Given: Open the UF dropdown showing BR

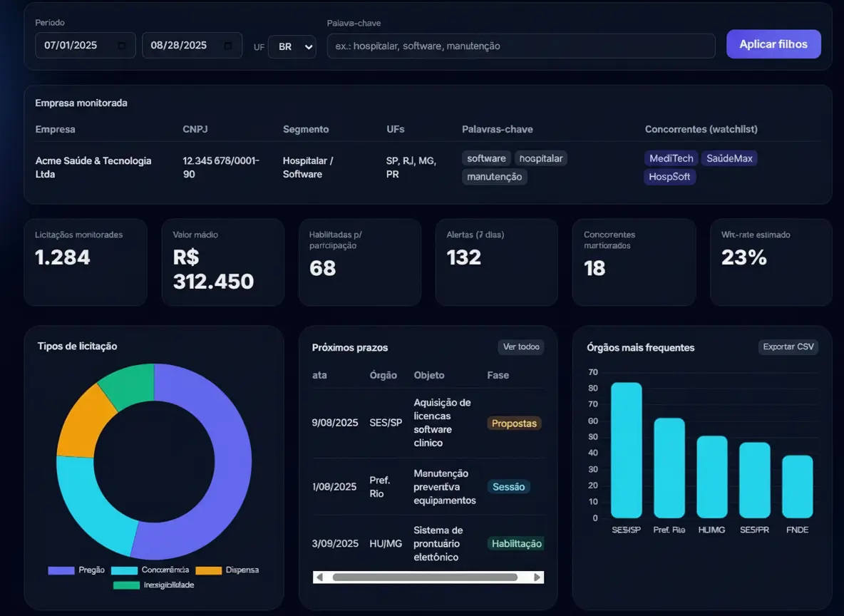Looking at the screenshot, I should (292, 46).
